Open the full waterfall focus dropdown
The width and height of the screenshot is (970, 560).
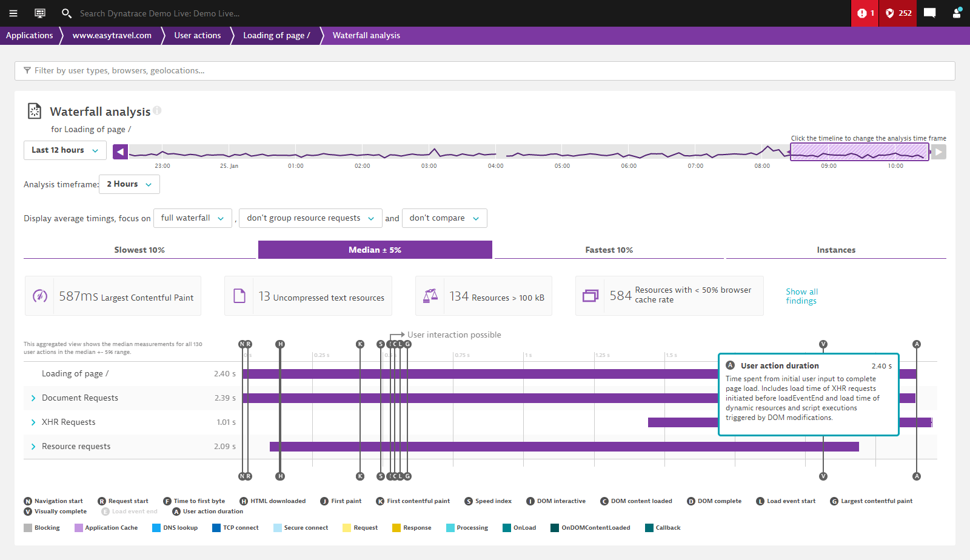(x=193, y=218)
